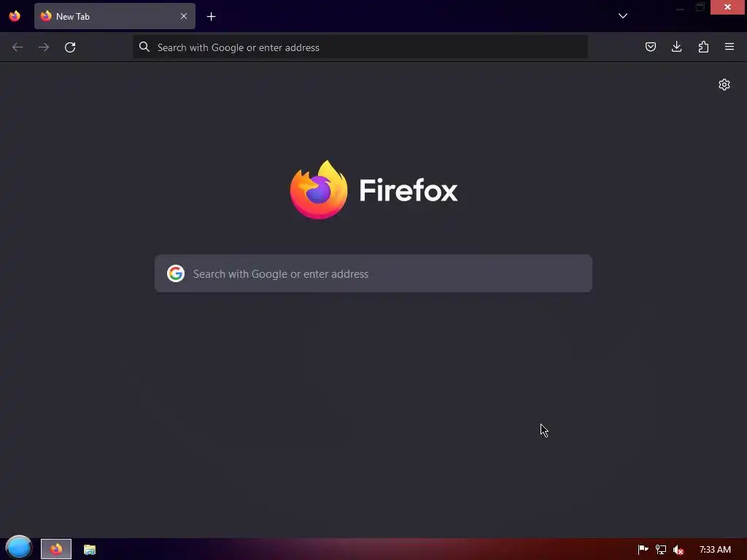747x560 pixels.
Task: Focus the top address bar field
Action: (x=360, y=47)
